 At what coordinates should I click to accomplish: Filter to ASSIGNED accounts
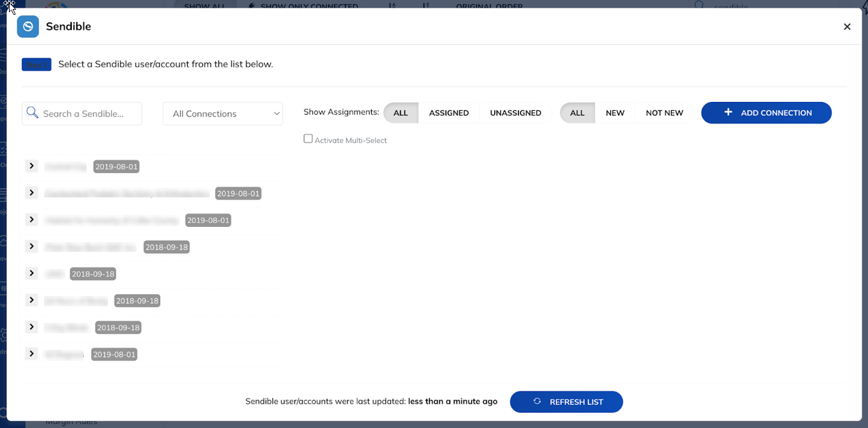(x=449, y=113)
